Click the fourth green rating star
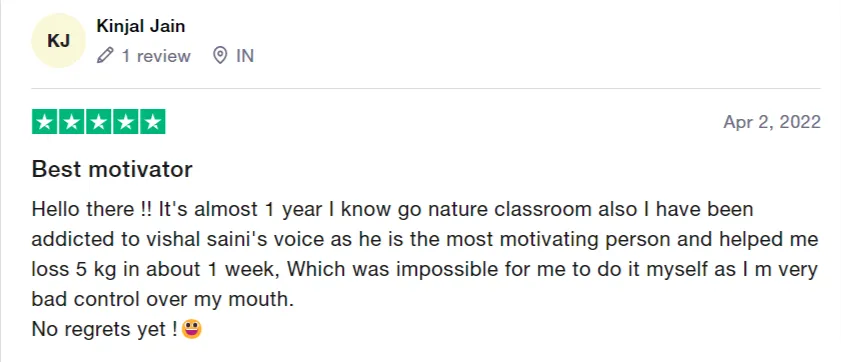This screenshot has width=841, height=362. [126, 122]
